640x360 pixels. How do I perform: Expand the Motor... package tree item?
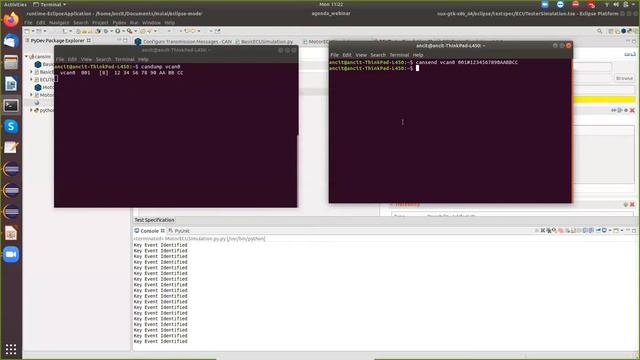point(31,95)
